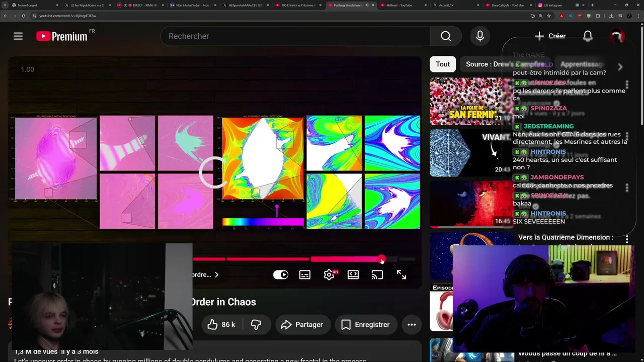644x362 pixels.
Task: Go back in browser history
Action: tap(6, 16)
